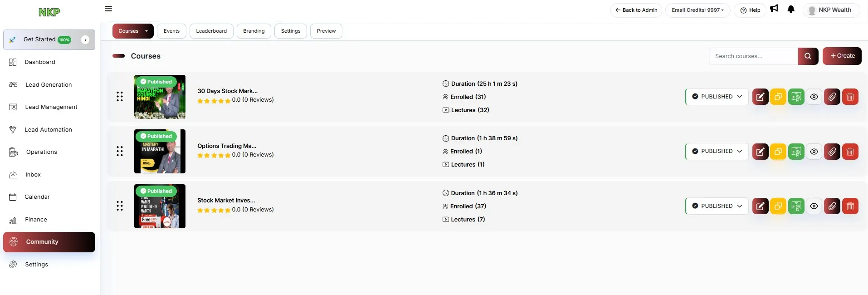Click eye icon for Options Trading course
Screen dimensions: 868x295
coord(814,152)
